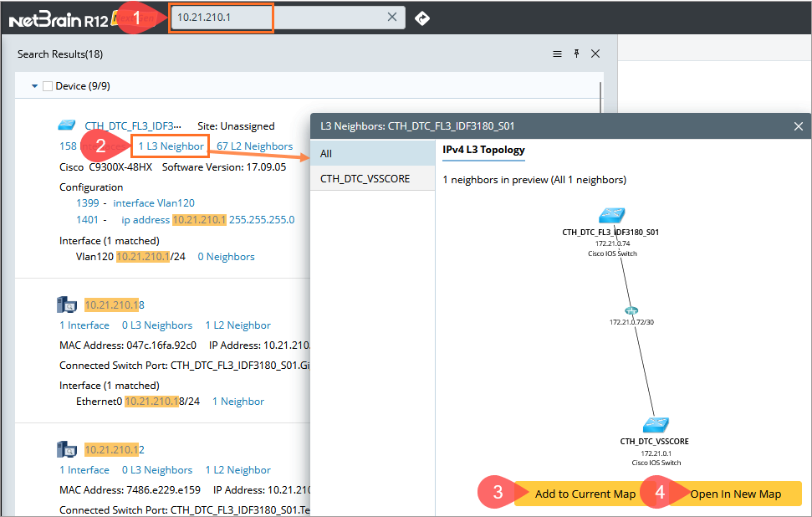This screenshot has width=812, height=517.
Task: Collapse the Device (9/9) group
Action: pyautogui.click(x=34, y=86)
